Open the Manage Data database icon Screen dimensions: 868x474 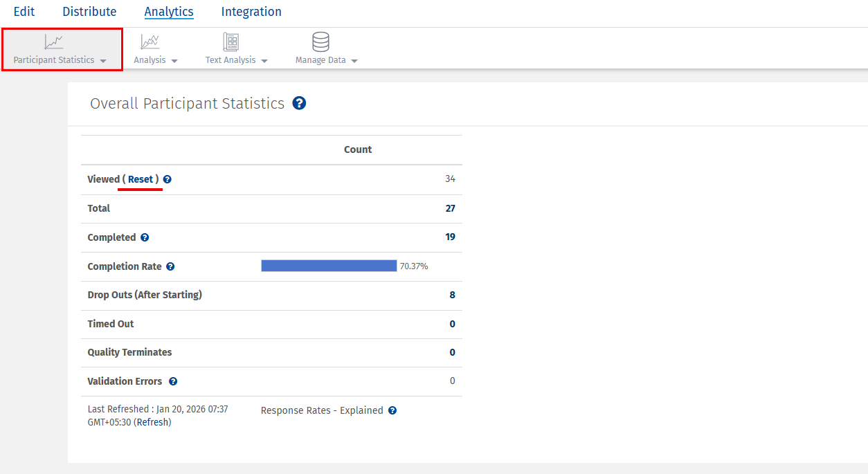[x=320, y=41]
